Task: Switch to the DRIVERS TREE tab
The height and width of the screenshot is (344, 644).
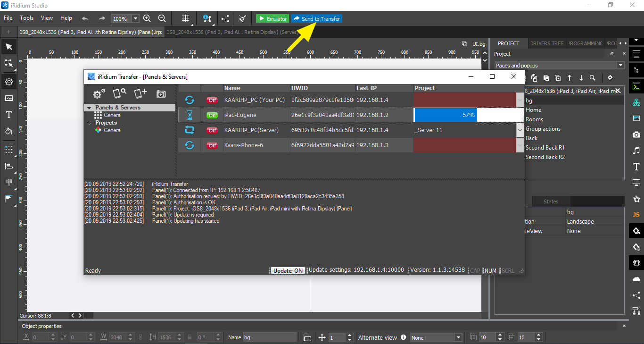Action: click(546, 43)
